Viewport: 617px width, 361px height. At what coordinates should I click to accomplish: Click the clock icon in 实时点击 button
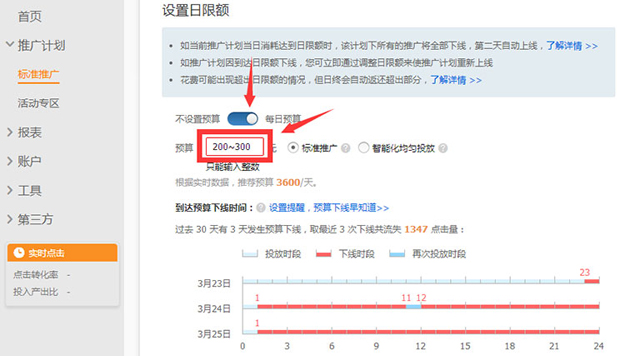coord(18,252)
